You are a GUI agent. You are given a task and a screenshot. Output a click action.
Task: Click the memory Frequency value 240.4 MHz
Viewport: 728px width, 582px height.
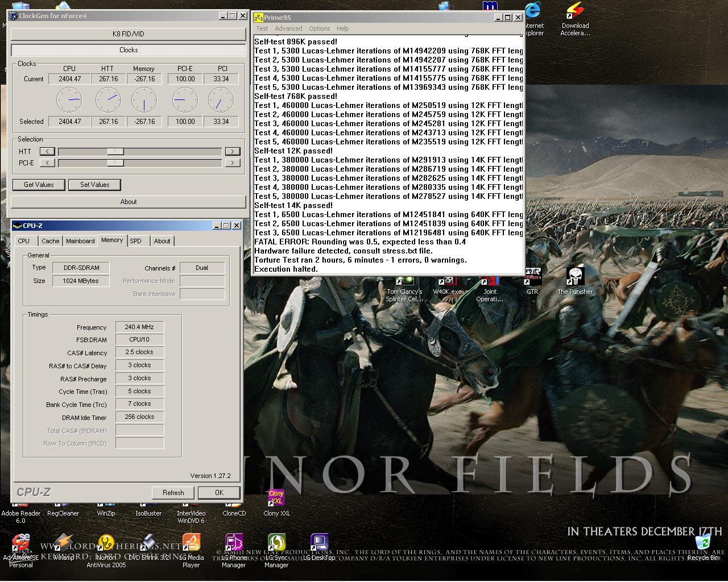139,327
